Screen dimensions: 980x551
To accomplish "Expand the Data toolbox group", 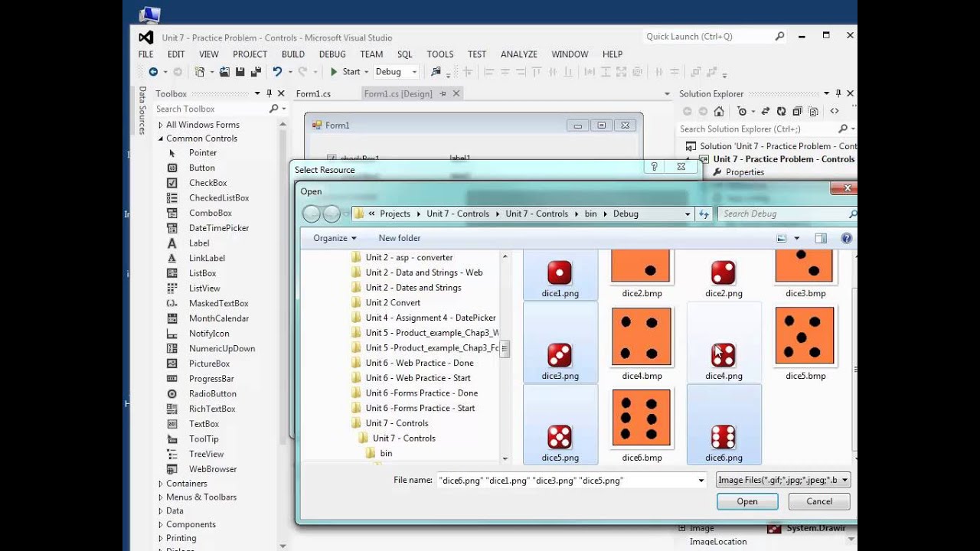I will pyautogui.click(x=161, y=511).
